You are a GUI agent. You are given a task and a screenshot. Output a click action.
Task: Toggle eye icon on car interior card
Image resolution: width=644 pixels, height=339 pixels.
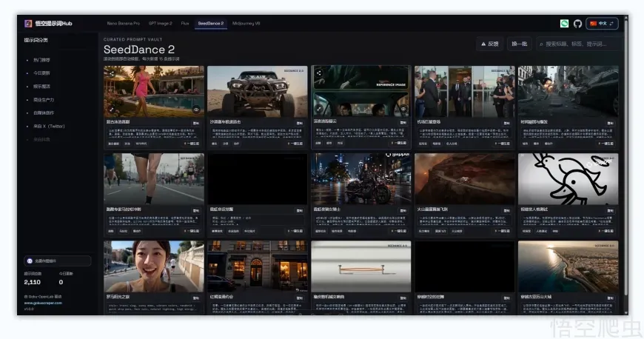[x=403, y=109]
